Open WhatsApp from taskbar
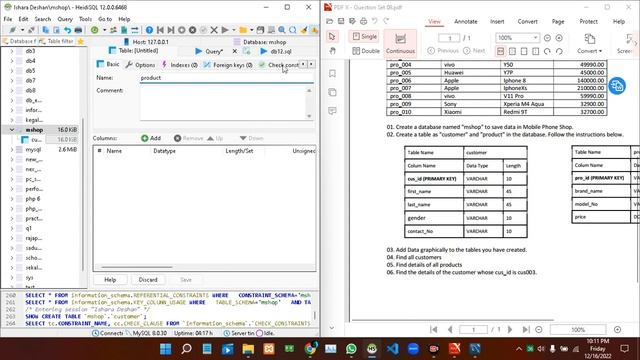Screen dimensions: 640x360 351,349
